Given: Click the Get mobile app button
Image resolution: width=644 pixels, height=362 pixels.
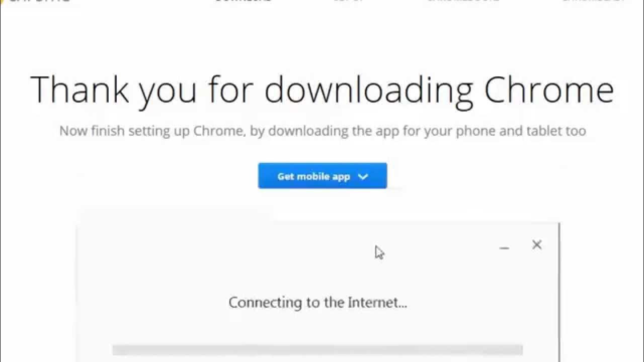Looking at the screenshot, I should coord(322,176).
